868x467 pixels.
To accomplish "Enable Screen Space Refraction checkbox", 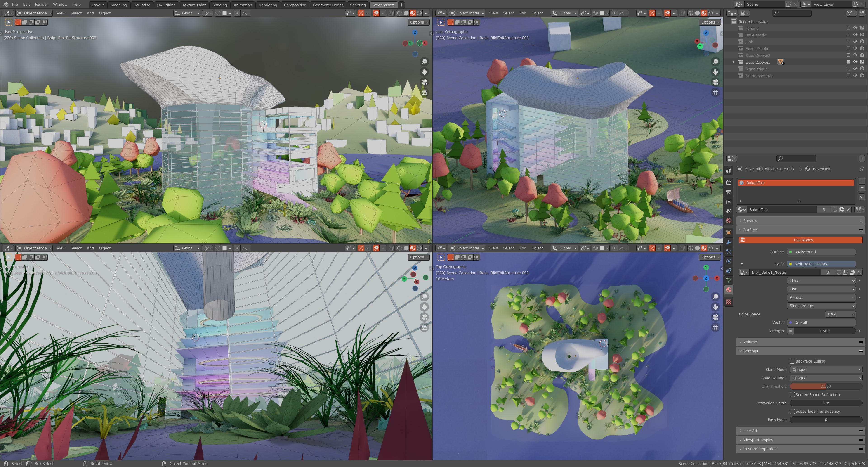I will tap(792, 394).
